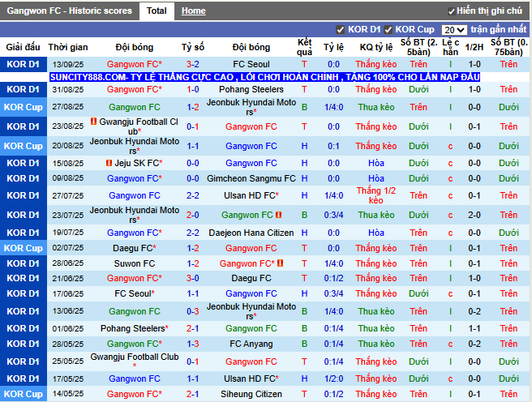Click the 0:3/4 odds on 23/07/25 row

(333, 215)
